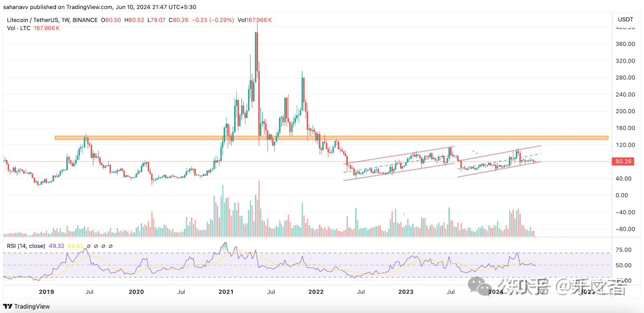644x313 pixels.
Task: Click the last null symbol beside RSI values
Action: click(111, 246)
